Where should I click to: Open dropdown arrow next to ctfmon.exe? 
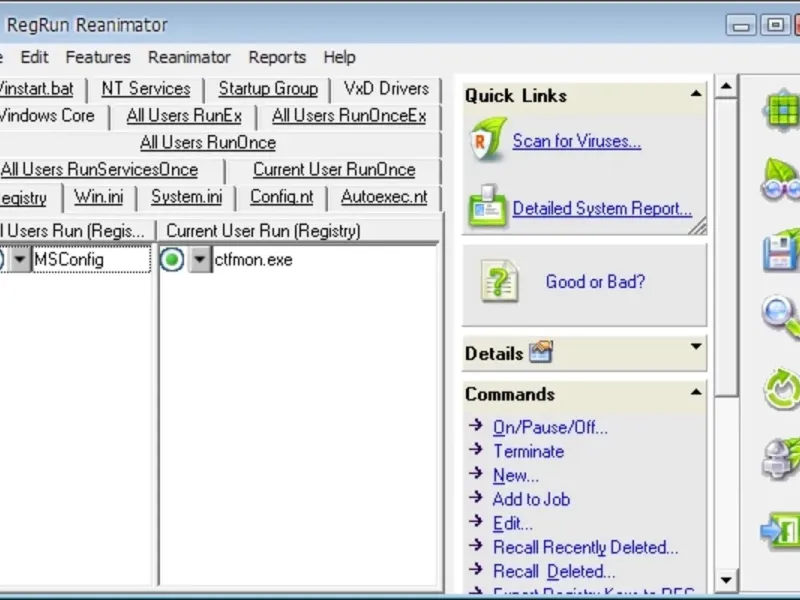[199, 260]
